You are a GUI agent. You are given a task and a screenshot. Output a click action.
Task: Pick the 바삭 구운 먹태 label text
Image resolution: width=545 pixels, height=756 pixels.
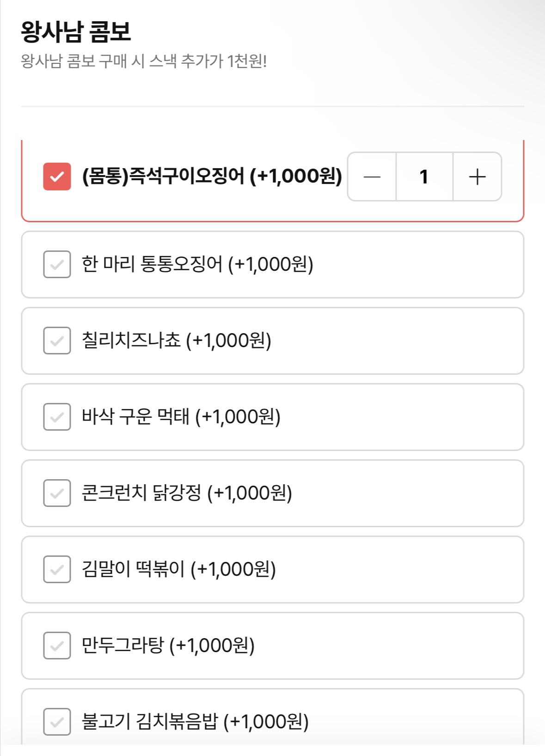[x=181, y=417]
